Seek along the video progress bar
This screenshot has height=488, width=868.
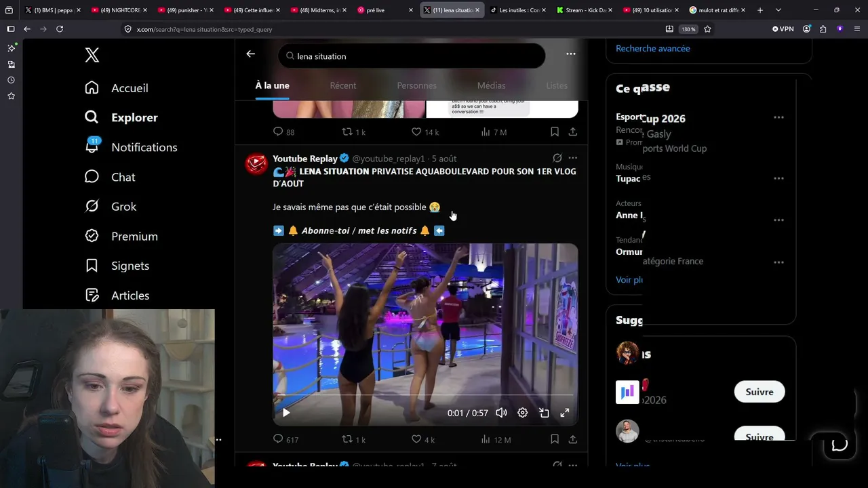(x=425, y=394)
